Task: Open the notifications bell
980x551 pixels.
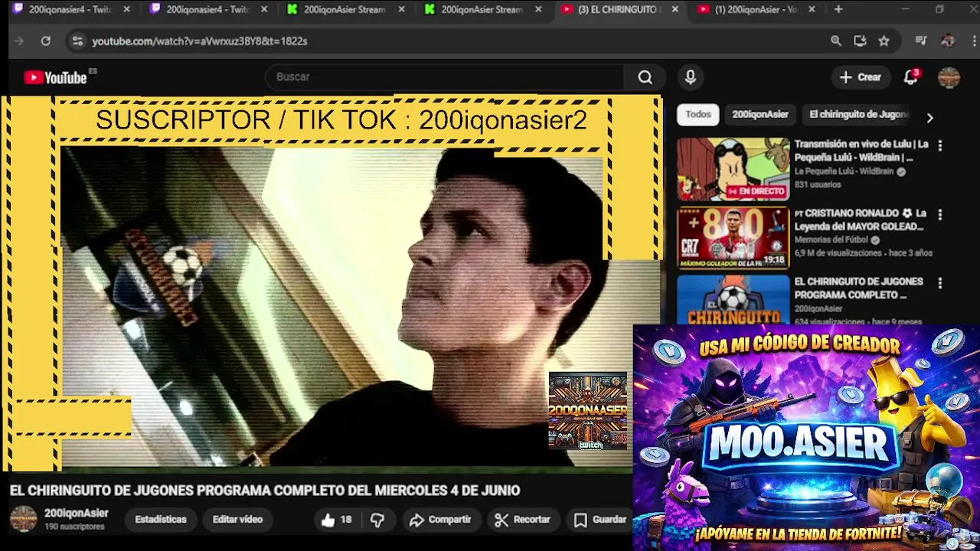Action: pyautogui.click(x=911, y=77)
